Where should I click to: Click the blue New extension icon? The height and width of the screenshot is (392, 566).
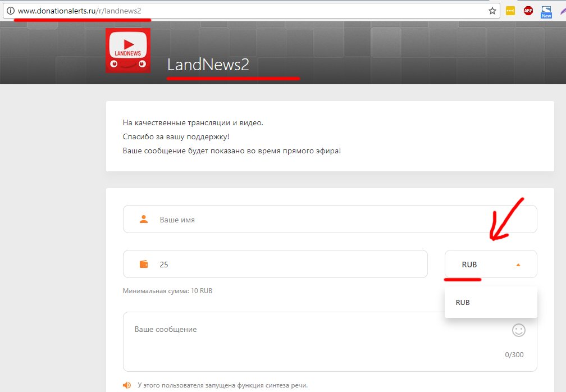point(546,12)
